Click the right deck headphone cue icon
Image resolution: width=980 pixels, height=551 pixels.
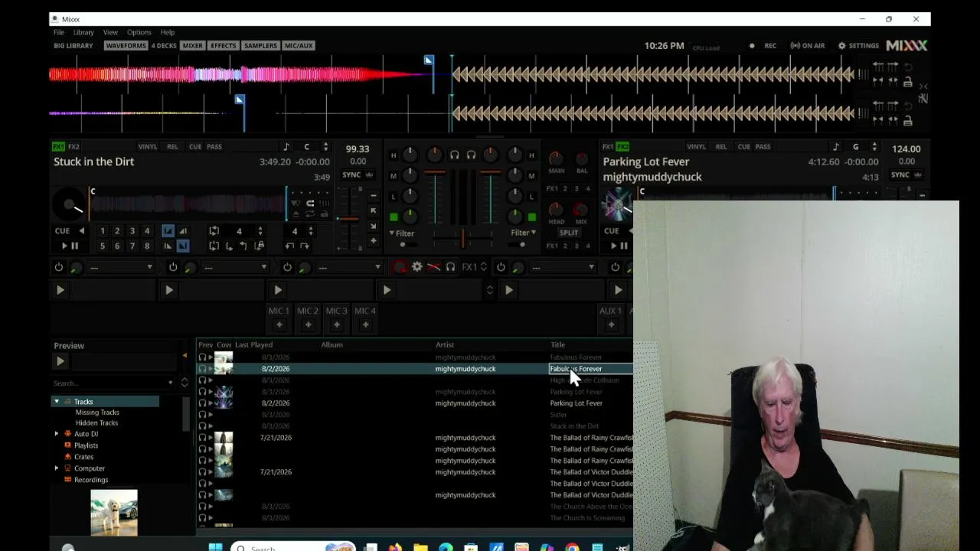click(471, 155)
